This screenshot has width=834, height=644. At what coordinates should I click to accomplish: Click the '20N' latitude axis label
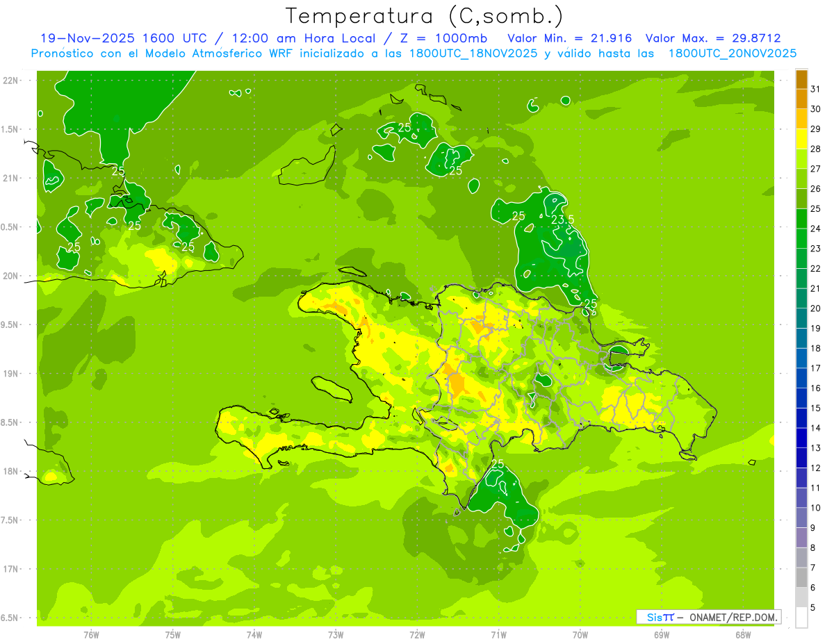[10, 276]
